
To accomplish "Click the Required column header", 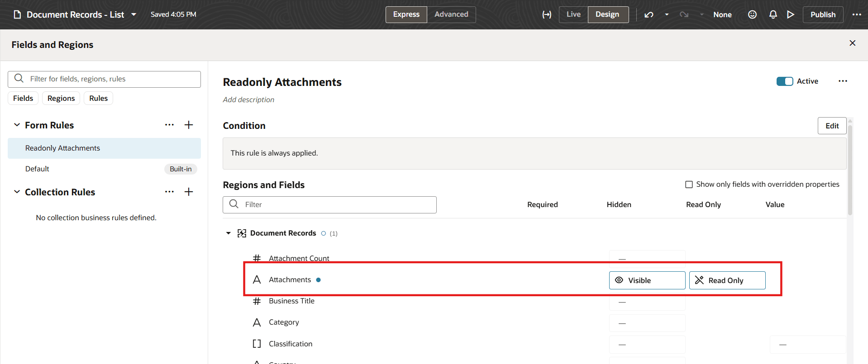I will coord(542,205).
